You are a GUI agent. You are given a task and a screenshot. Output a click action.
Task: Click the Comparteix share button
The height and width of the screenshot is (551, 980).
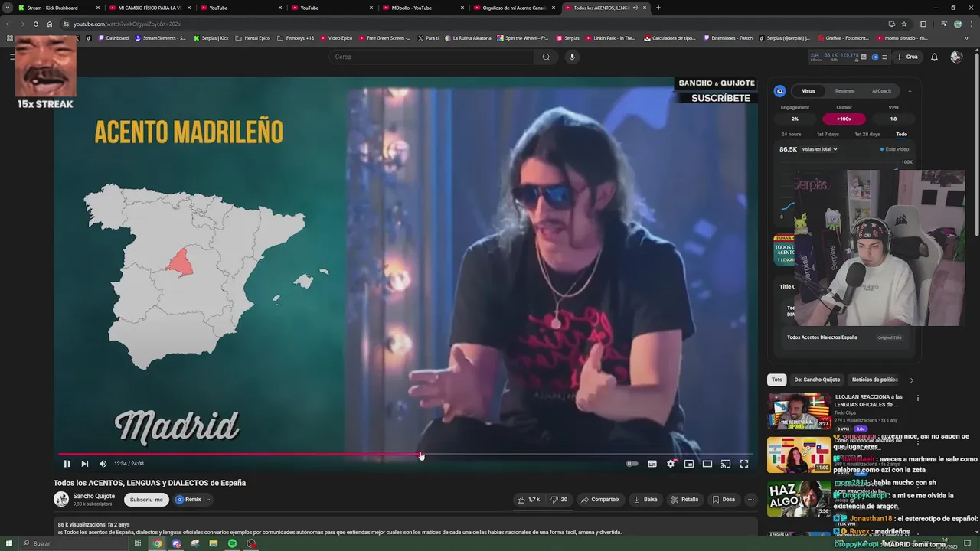[x=600, y=500]
